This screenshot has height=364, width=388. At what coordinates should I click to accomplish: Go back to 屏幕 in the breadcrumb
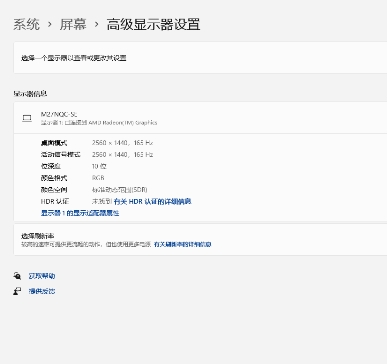73,24
